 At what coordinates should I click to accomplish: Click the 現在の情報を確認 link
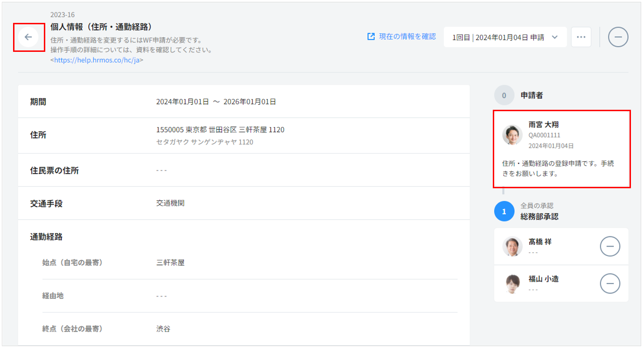[x=407, y=36]
